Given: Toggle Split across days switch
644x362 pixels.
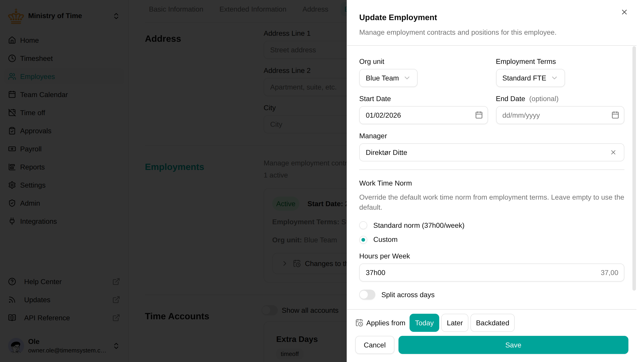Looking at the screenshot, I should [367, 295].
